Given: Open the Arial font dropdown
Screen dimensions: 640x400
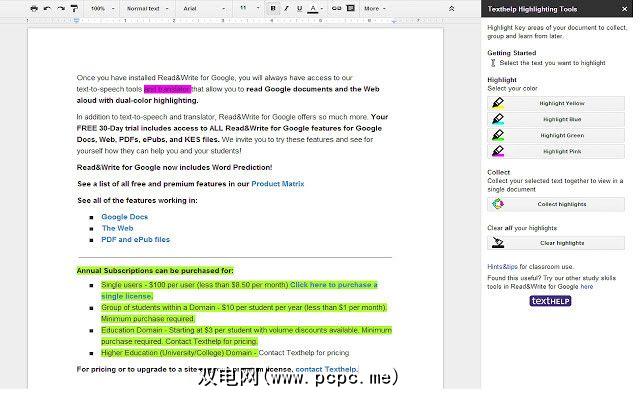Looking at the screenshot, I should click(x=204, y=8).
